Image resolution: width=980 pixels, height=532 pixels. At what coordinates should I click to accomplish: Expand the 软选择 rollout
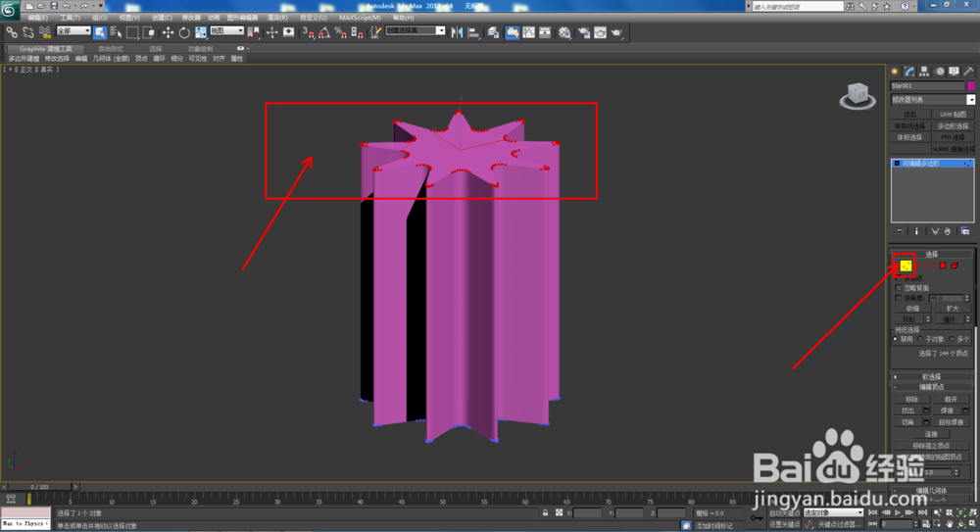(931, 377)
